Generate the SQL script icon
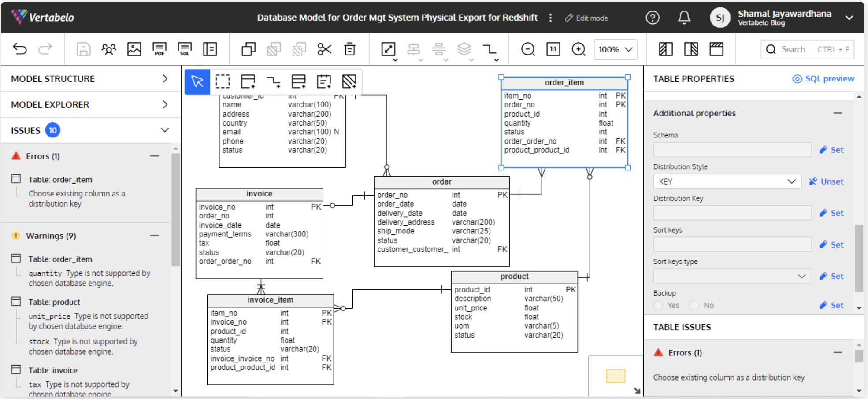Viewport: 868px width, 399px height. tap(185, 49)
